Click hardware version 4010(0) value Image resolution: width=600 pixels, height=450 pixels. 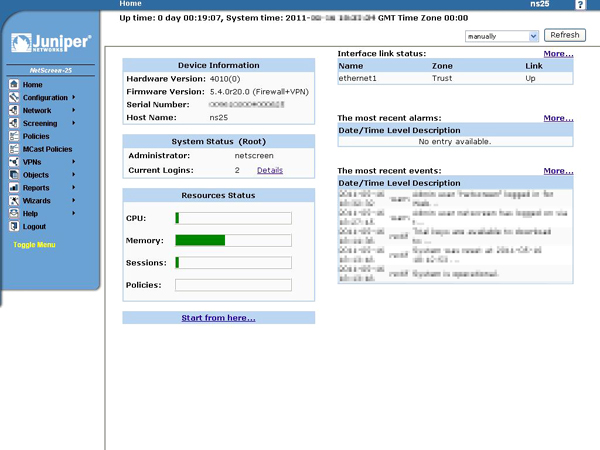[225, 79]
